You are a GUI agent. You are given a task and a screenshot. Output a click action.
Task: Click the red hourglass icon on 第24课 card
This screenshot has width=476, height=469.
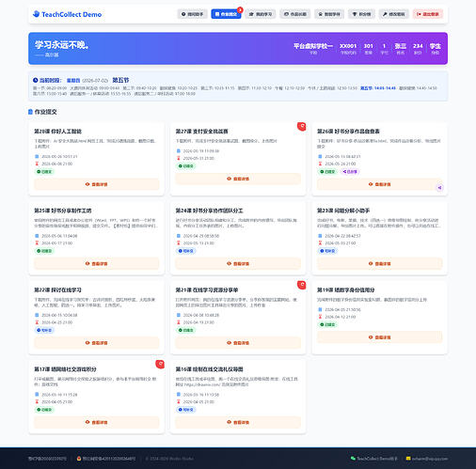[x=179, y=242]
